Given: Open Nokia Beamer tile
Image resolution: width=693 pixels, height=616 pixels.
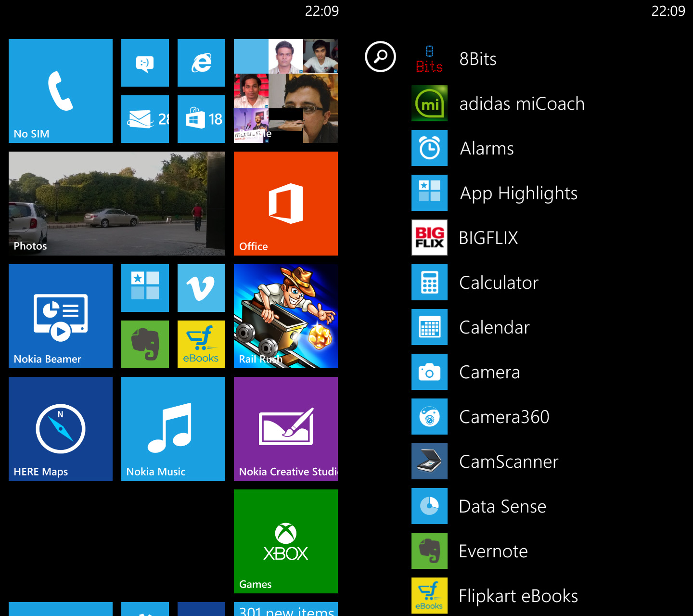Looking at the screenshot, I should point(61,316).
